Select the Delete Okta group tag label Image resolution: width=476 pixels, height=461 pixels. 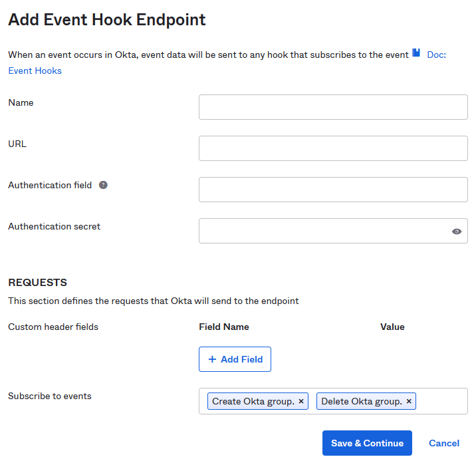(361, 401)
